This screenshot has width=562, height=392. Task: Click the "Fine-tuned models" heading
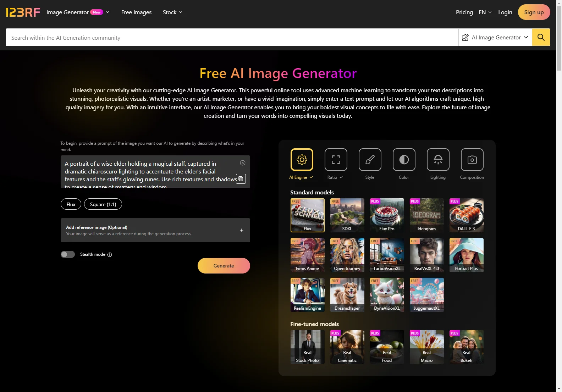(x=314, y=324)
